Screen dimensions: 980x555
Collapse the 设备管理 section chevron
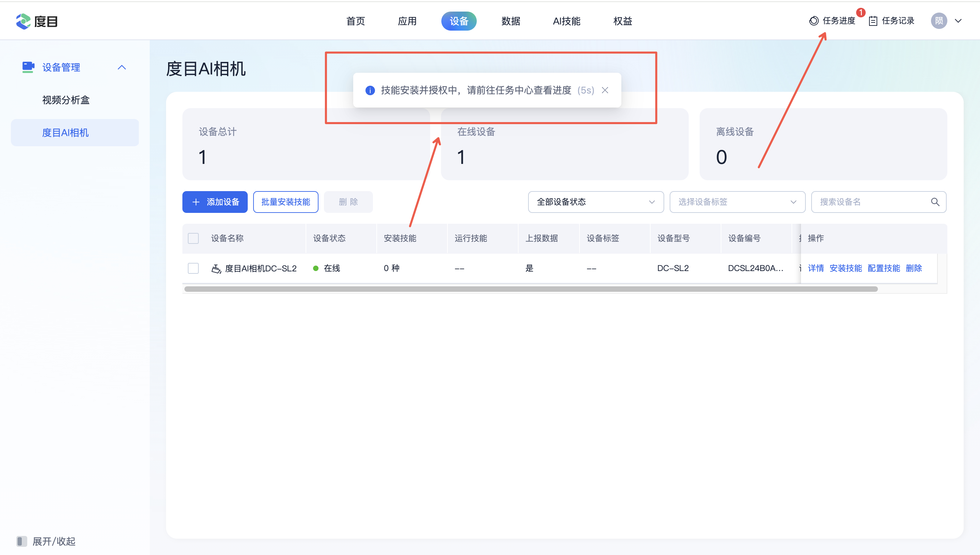(121, 67)
